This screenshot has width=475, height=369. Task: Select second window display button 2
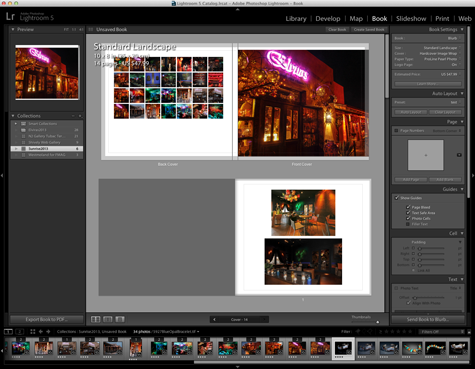[20, 331]
